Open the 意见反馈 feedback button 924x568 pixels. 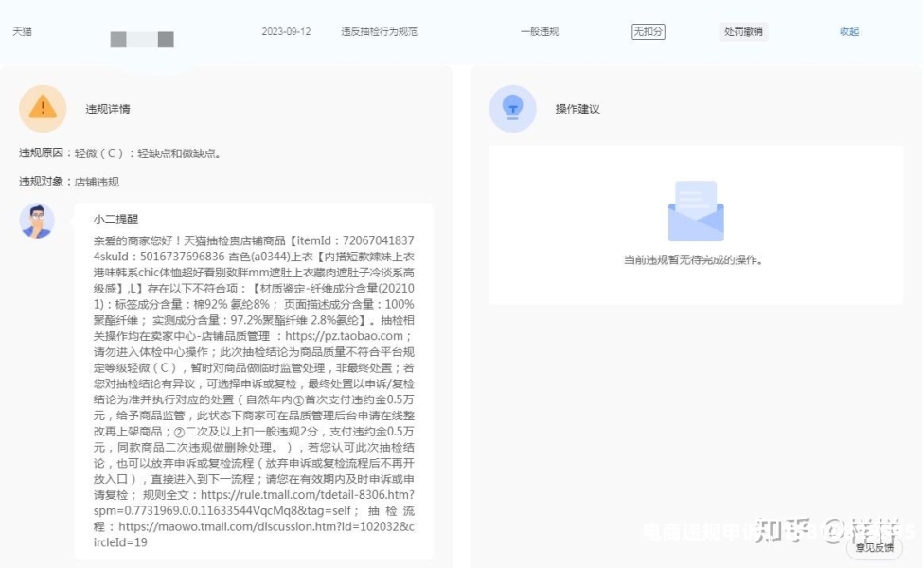click(875, 548)
